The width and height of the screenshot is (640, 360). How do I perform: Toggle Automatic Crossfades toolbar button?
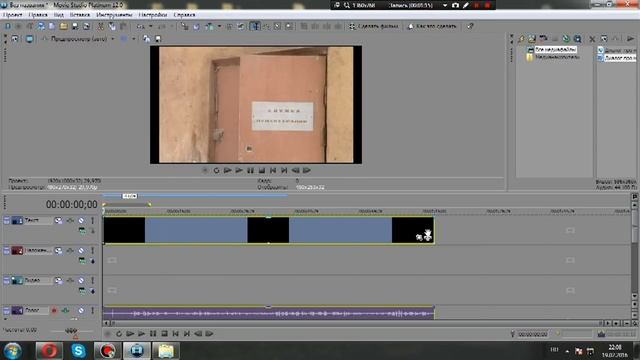click(196, 26)
